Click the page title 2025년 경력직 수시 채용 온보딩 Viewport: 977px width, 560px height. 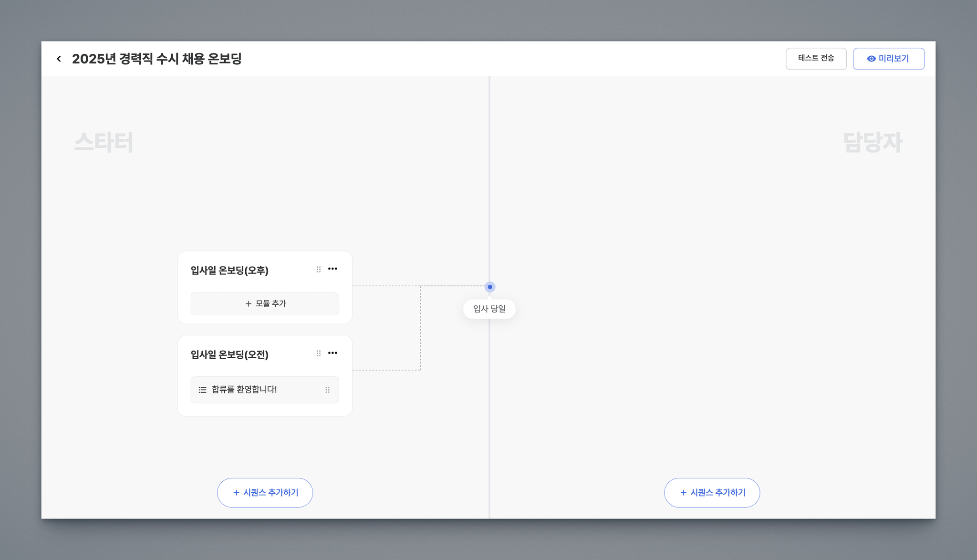click(156, 59)
